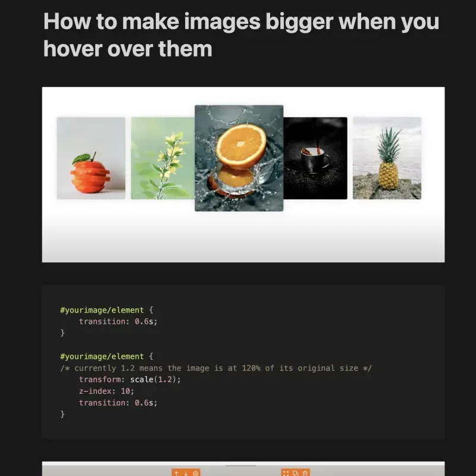
Task: Click the enlarged orange splash image
Action: (x=239, y=158)
